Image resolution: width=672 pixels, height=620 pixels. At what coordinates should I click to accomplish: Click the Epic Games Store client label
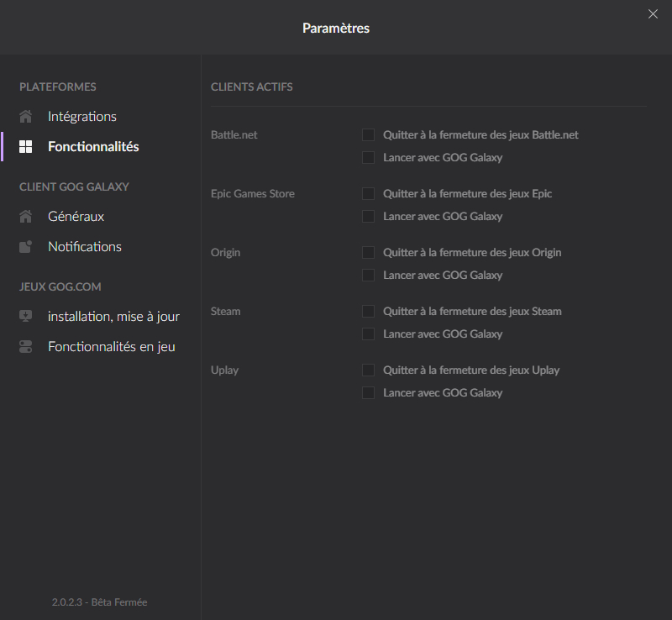click(253, 193)
